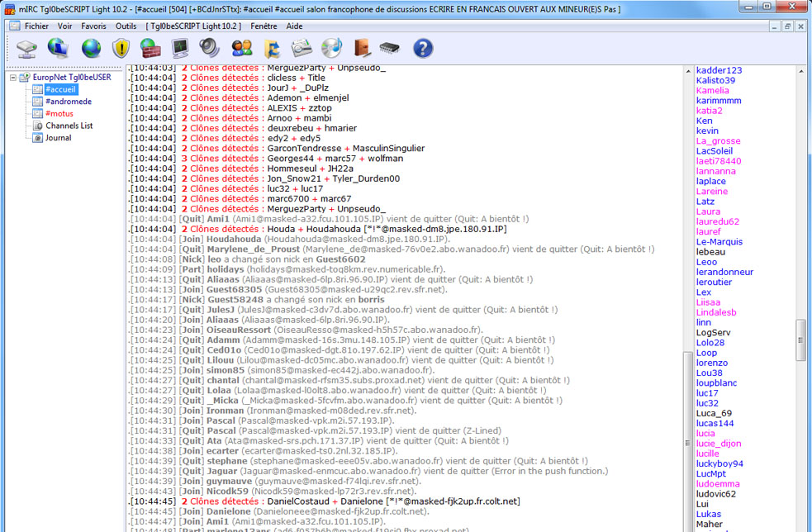Click the DanielCostaud clones detected line
Screen dimensions: 812x532
tap(324, 501)
